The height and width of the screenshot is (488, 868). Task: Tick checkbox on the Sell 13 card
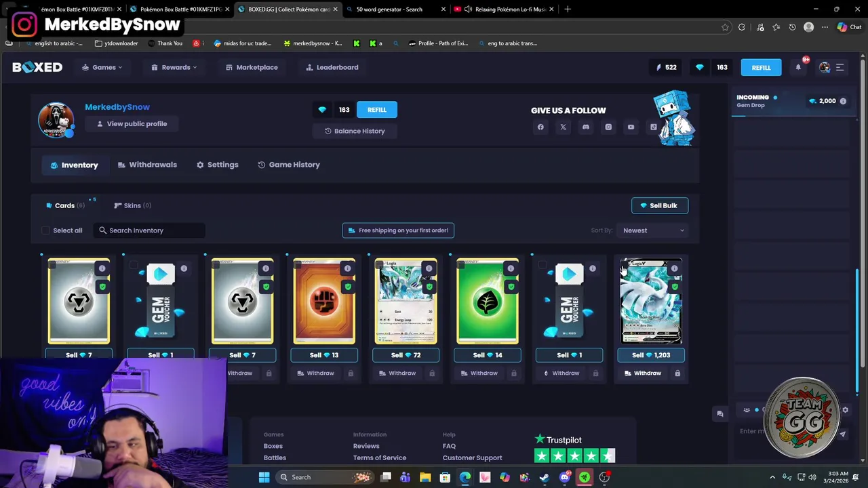297,265
